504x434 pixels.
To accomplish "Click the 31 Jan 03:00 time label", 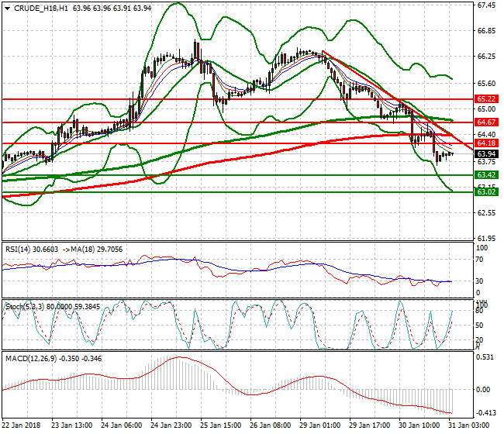I will 469,425.
